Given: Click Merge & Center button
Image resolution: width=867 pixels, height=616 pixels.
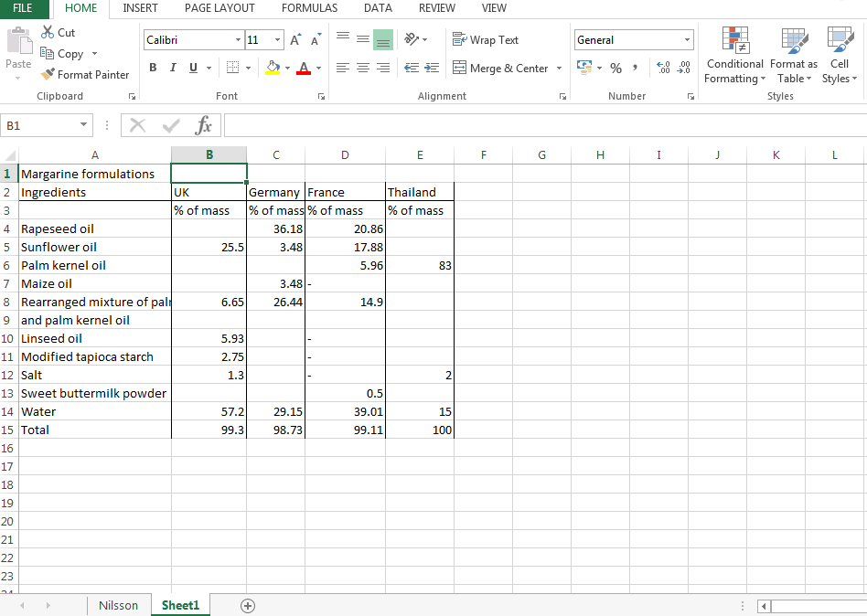Looking at the screenshot, I should click(501, 68).
